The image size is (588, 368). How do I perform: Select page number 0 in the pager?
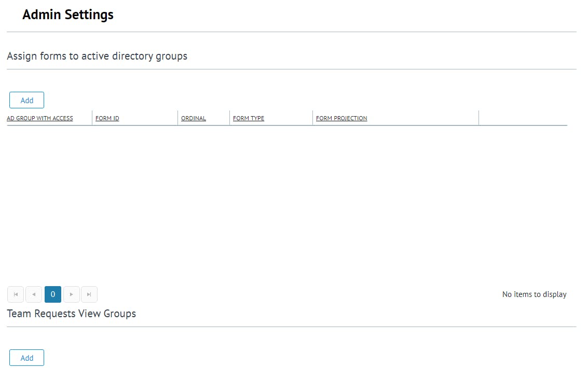(53, 294)
